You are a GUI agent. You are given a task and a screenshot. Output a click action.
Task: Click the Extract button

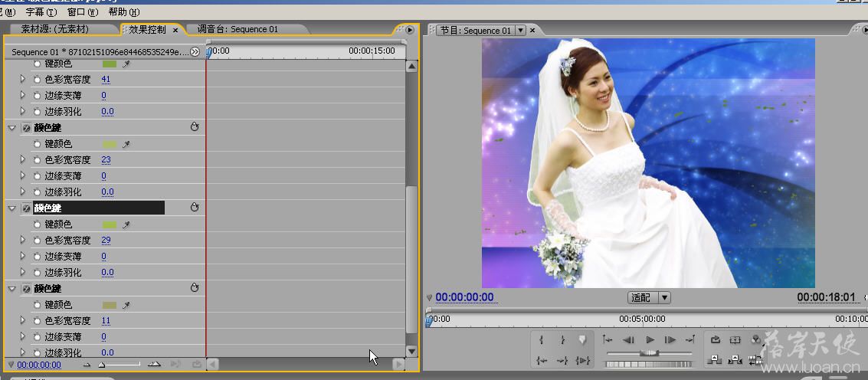735,359
